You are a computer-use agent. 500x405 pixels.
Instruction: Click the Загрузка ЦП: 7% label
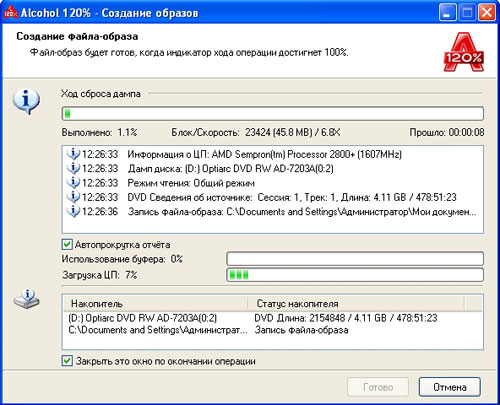pos(99,275)
